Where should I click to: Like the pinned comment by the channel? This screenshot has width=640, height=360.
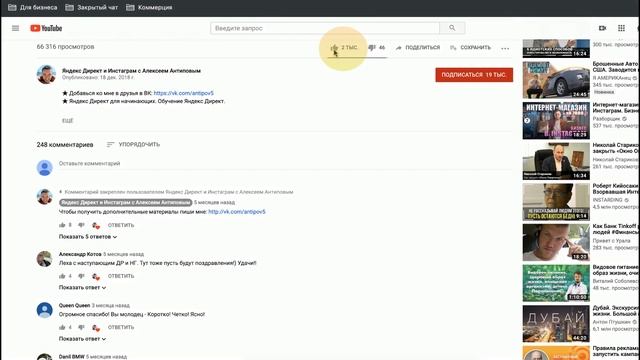pos(62,225)
